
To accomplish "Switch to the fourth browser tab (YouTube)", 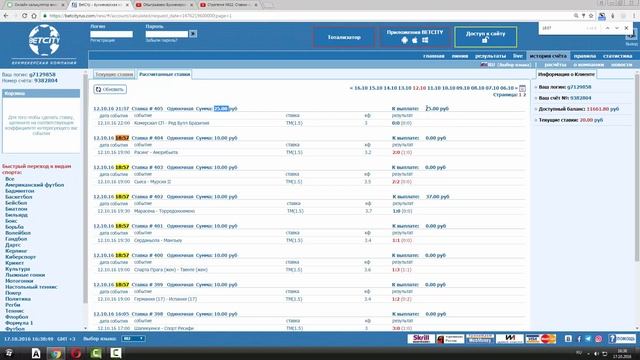I will [x=229, y=5].
